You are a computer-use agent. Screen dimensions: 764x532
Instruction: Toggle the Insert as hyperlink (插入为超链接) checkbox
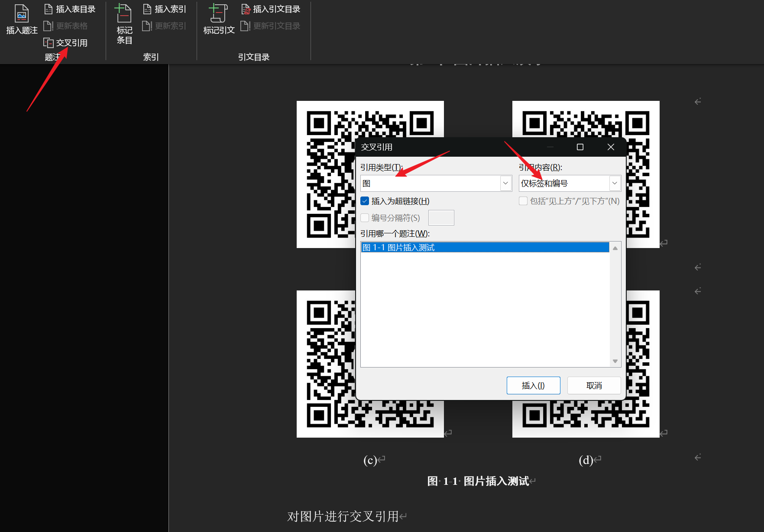pos(365,201)
